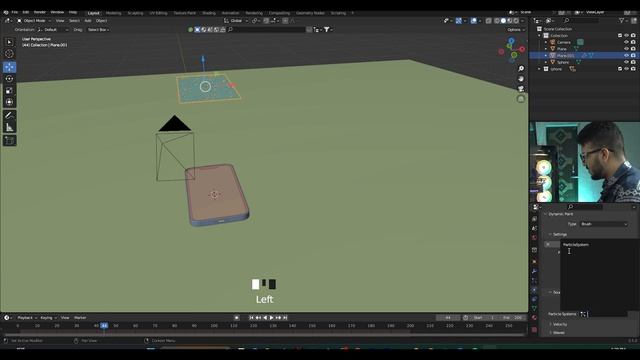Viewport: 640px width, 360px height.
Task: Toggle show overlays button in header
Action: click(473, 20)
